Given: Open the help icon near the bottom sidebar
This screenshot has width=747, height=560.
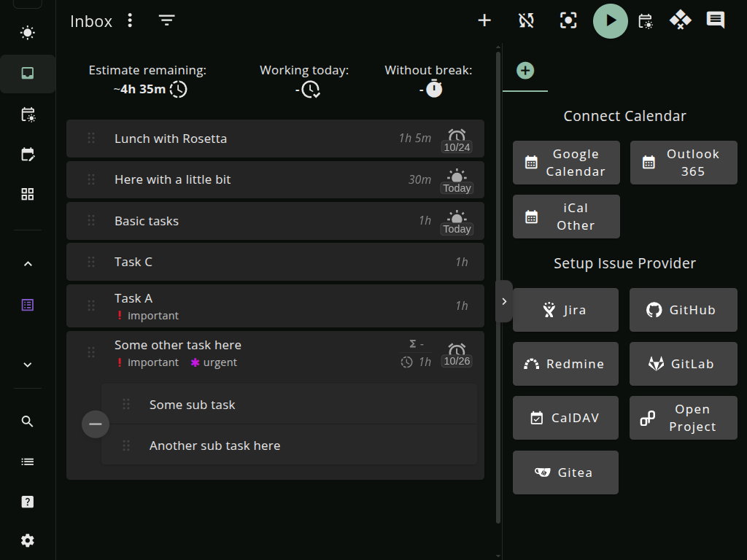Looking at the screenshot, I should point(27,502).
